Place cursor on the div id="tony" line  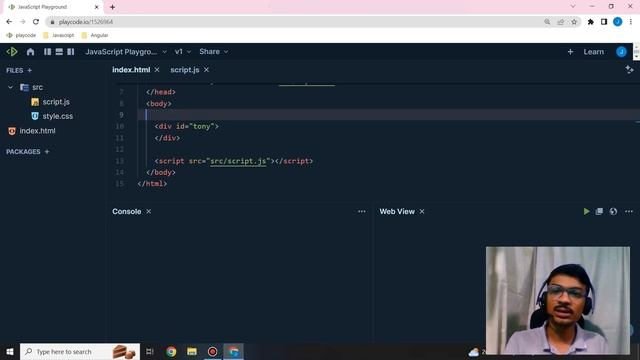pos(187,127)
